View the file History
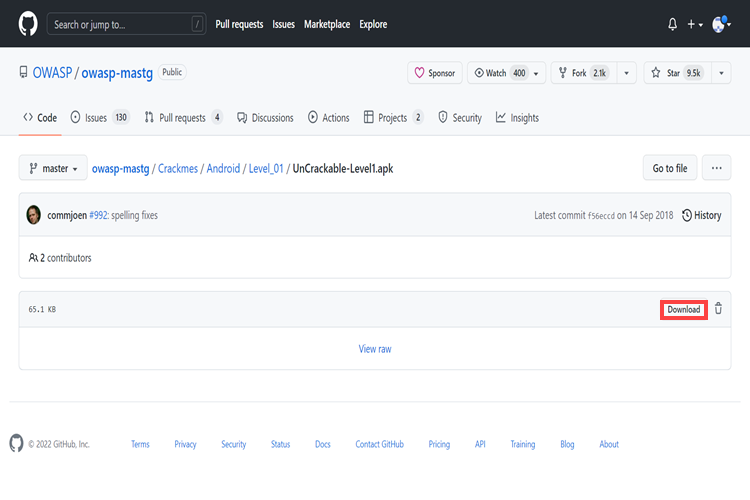Image resolution: width=750 pixels, height=500 pixels. point(702,215)
